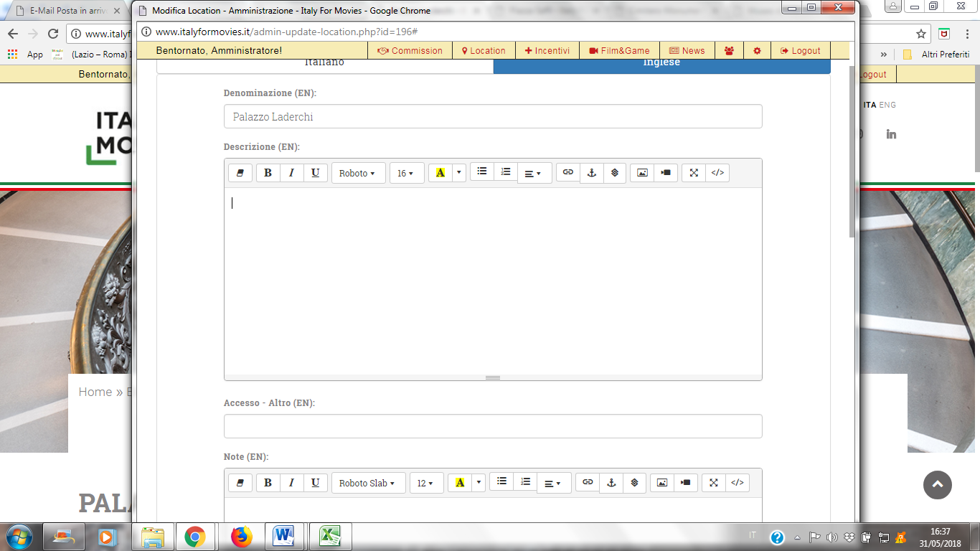This screenshot has height=551, width=980.
Task: Insert a link in the Descrizione editor
Action: [x=568, y=173]
